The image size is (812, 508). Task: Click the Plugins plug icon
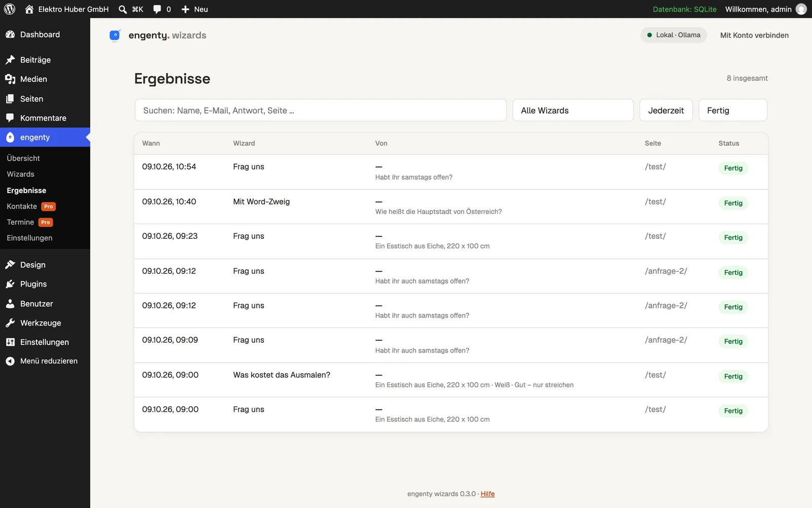pyautogui.click(x=10, y=284)
